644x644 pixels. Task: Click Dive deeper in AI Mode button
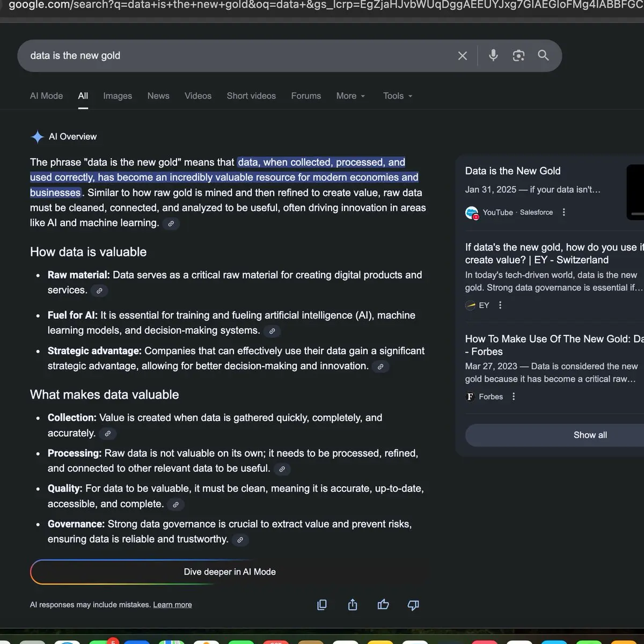(x=230, y=572)
